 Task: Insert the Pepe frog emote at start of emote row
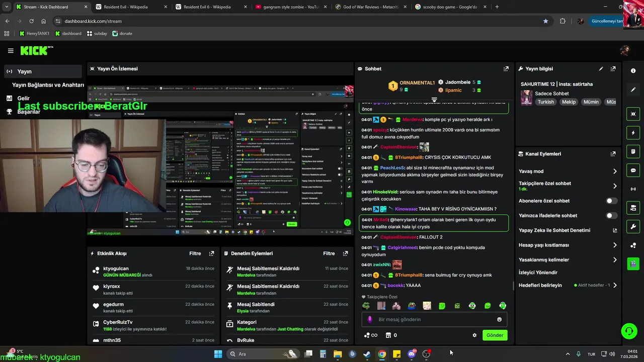pos(366,306)
